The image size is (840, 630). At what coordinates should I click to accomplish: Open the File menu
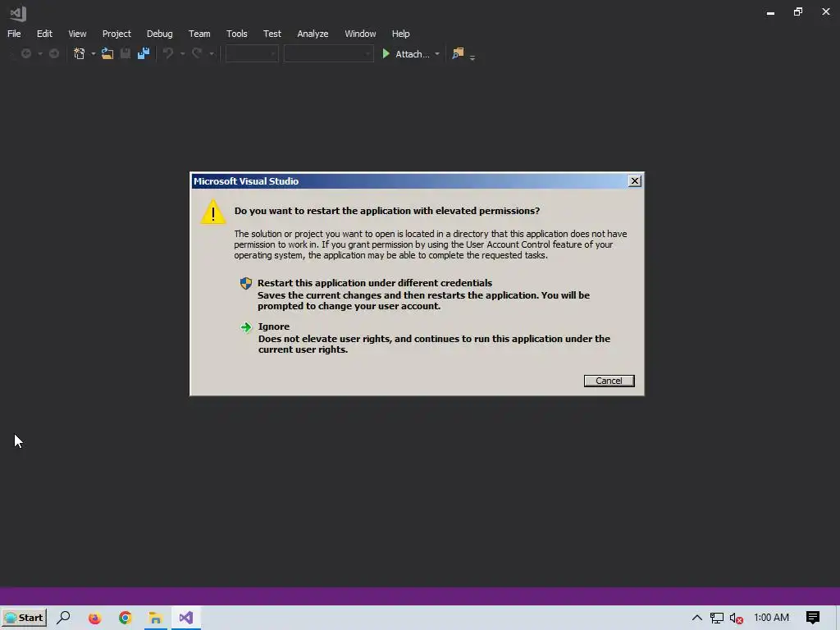click(14, 34)
